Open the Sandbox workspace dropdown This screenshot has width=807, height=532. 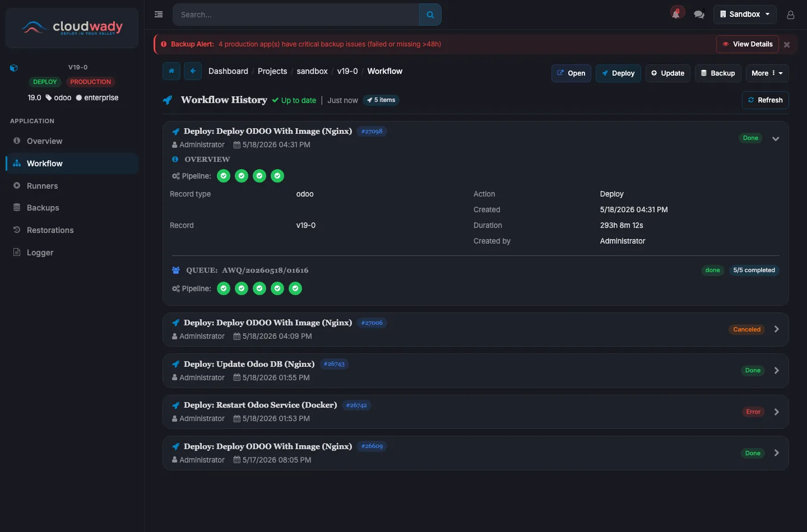point(745,15)
